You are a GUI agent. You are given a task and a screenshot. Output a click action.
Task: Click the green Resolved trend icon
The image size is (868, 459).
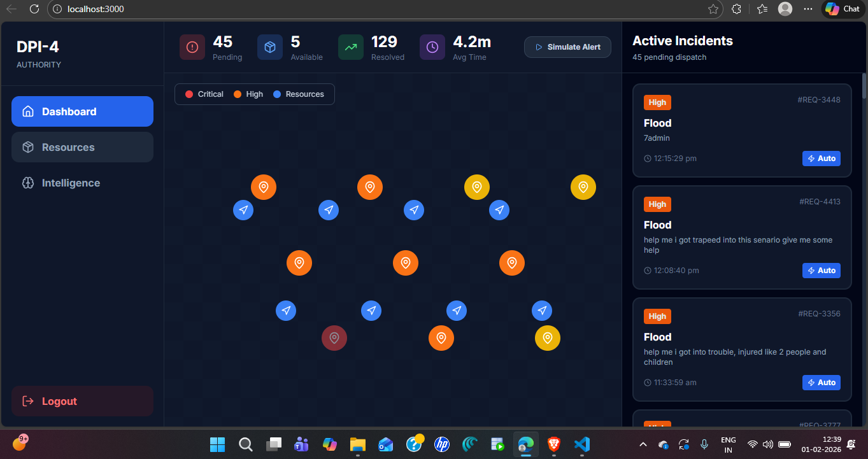351,47
